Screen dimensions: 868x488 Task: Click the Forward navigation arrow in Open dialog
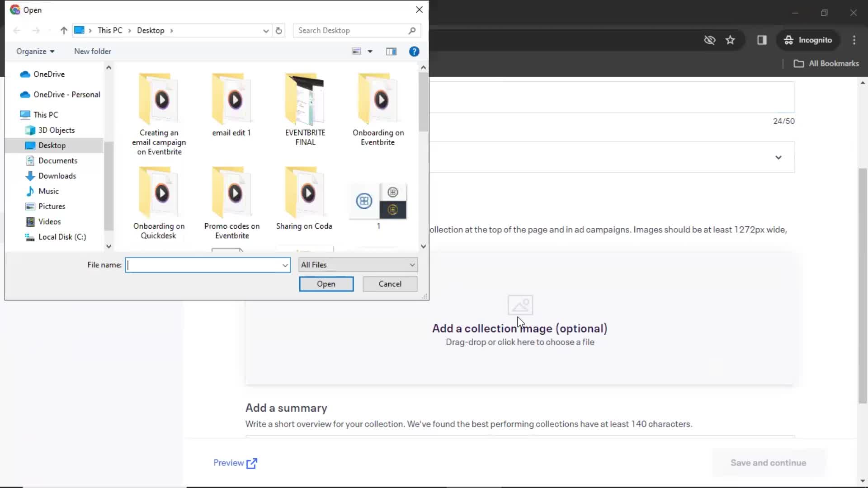(36, 30)
